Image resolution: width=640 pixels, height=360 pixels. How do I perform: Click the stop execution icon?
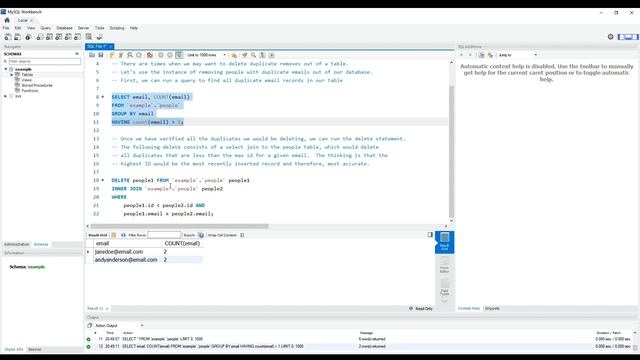click(x=139, y=55)
